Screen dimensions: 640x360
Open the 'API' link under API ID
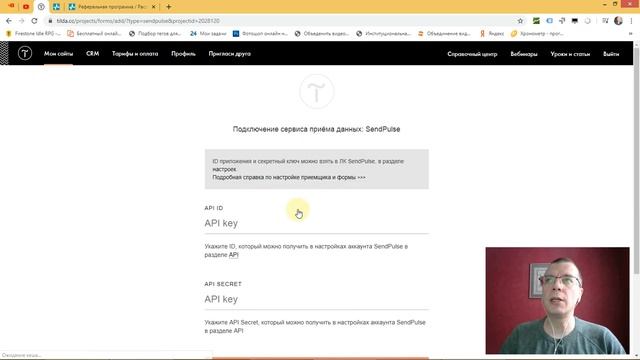coord(233,255)
